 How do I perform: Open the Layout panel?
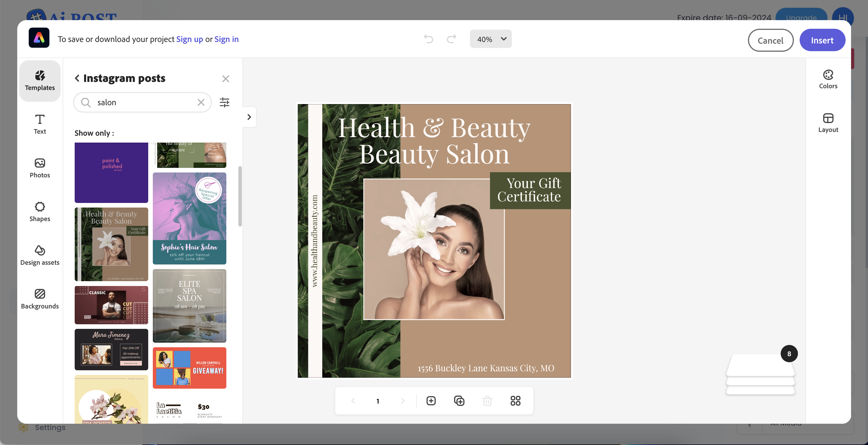tap(828, 123)
